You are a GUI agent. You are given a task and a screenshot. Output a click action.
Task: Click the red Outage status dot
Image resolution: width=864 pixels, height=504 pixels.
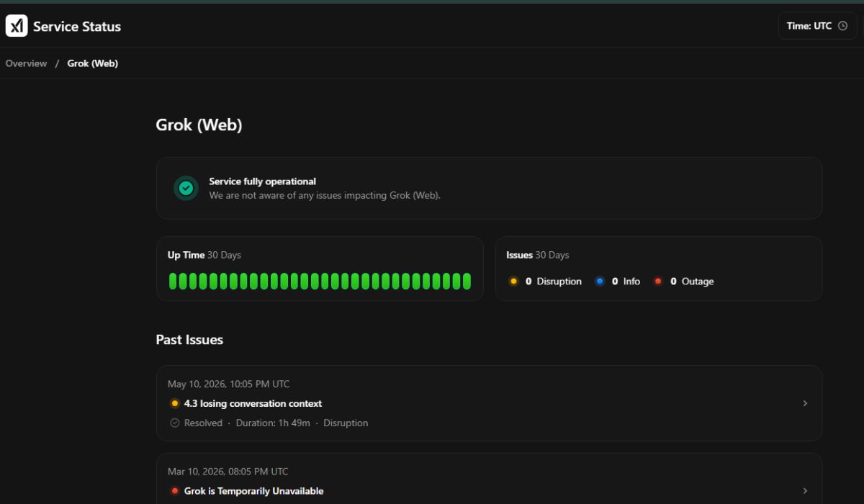658,282
